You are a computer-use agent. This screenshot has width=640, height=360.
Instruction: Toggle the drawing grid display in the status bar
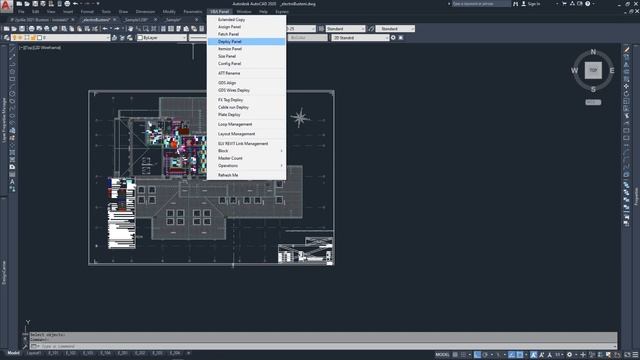click(455, 355)
